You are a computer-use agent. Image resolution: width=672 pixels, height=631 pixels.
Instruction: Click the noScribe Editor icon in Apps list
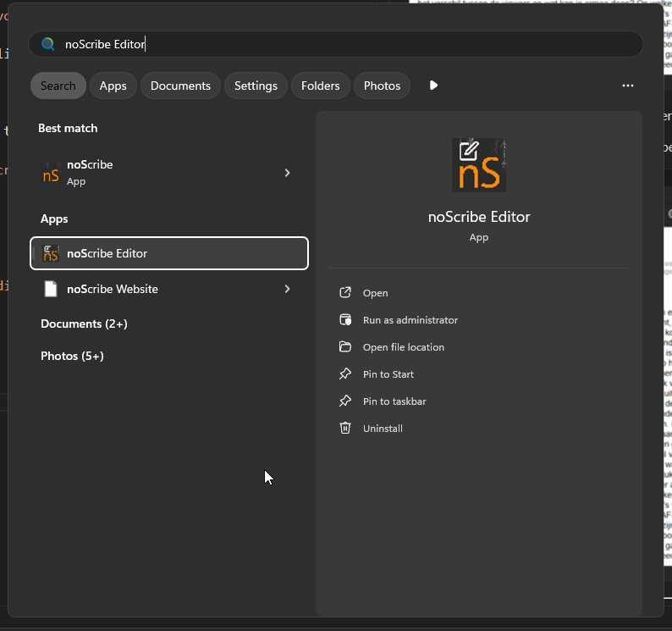51,253
